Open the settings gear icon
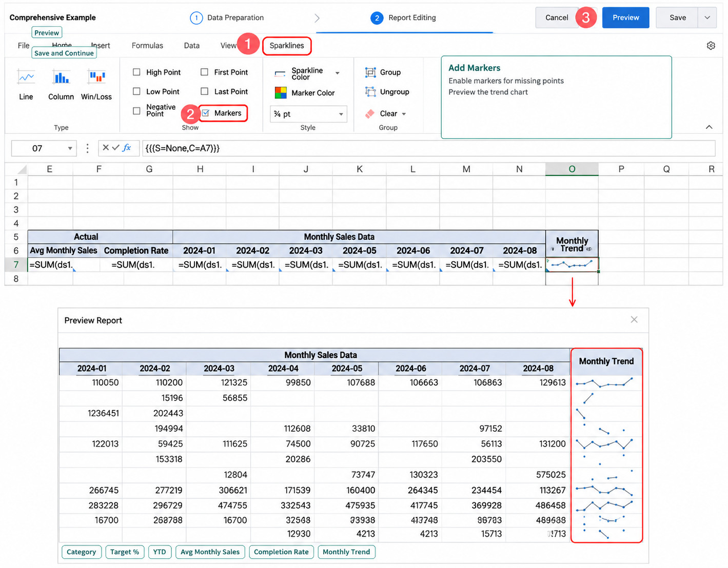The height and width of the screenshot is (568, 728). tap(711, 46)
